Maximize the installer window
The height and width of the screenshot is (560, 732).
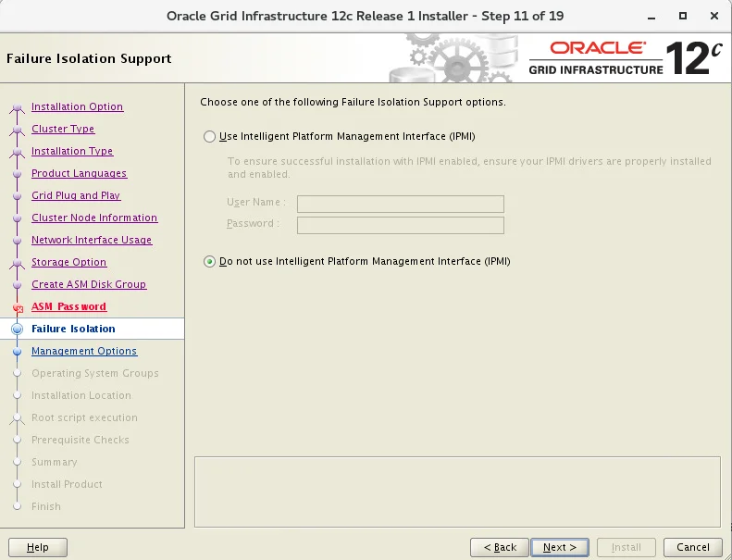683,16
